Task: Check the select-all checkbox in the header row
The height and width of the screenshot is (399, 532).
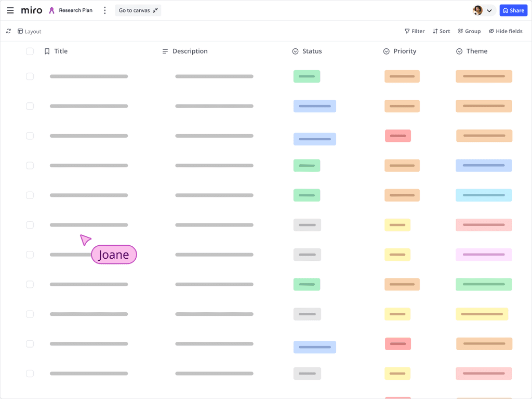Action: click(x=30, y=51)
